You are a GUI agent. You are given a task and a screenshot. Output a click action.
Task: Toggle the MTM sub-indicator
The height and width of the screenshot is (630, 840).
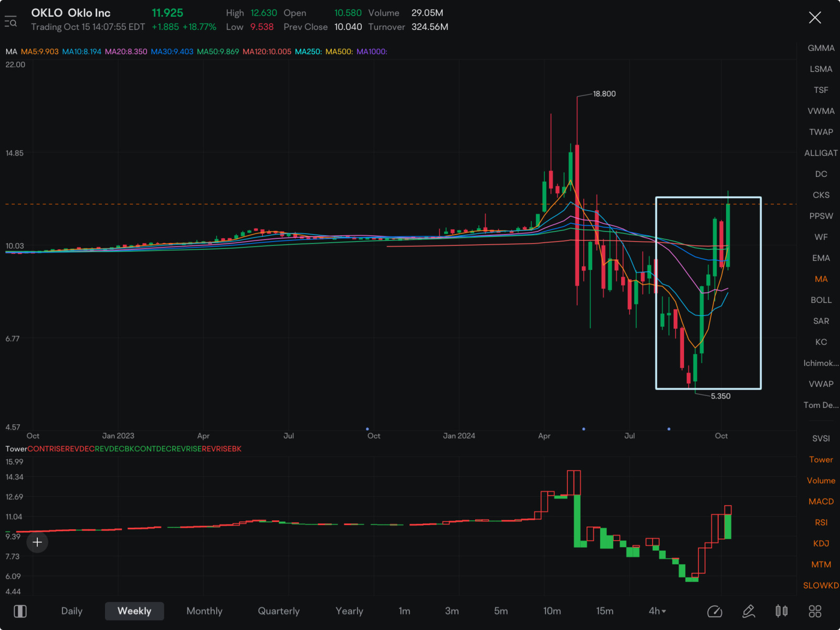pos(821,564)
